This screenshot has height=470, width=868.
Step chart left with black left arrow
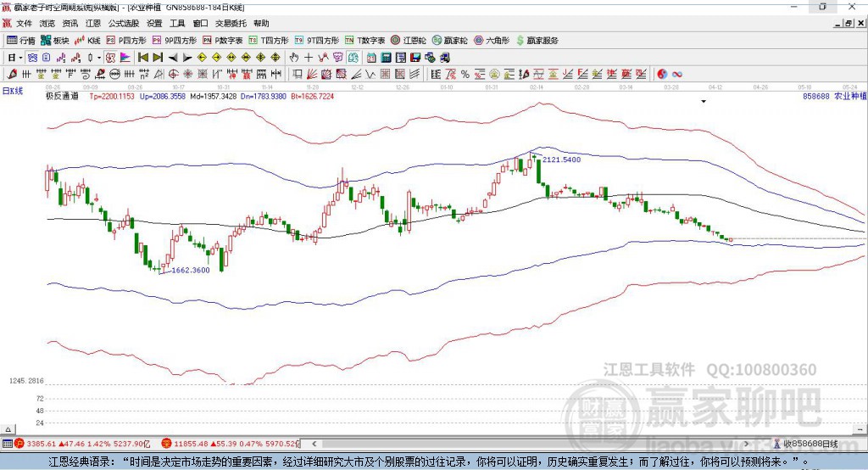pyautogui.click(x=173, y=58)
